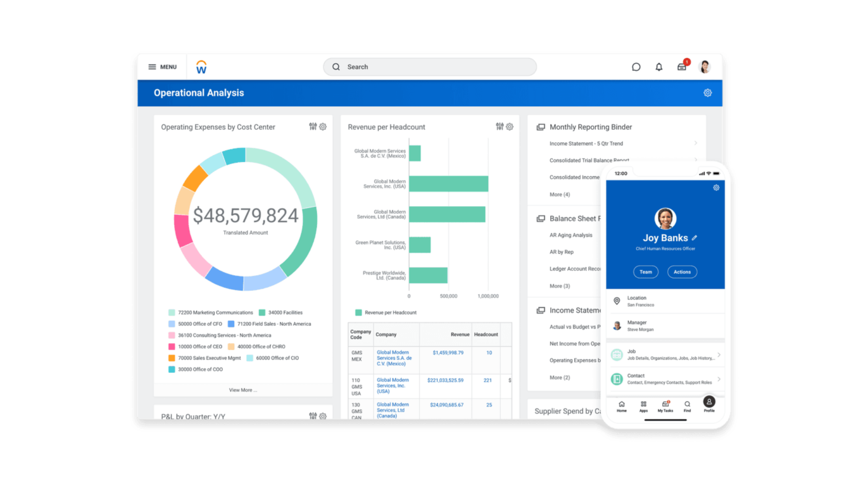Toggle the 10000 Office of CEO legend item
This screenshot has width=868, height=488.
tap(195, 347)
